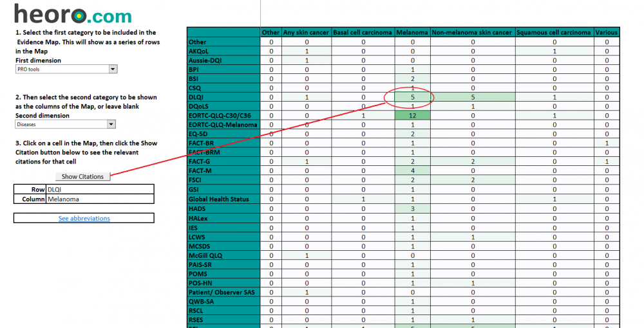
Task: Click the heoro.com logo
Action: (x=73, y=14)
